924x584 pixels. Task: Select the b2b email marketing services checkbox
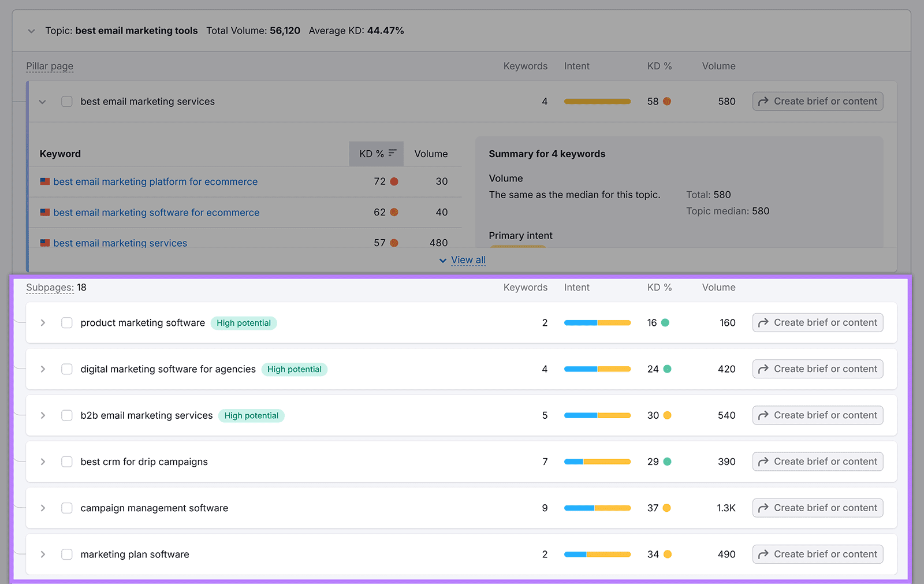click(x=66, y=415)
